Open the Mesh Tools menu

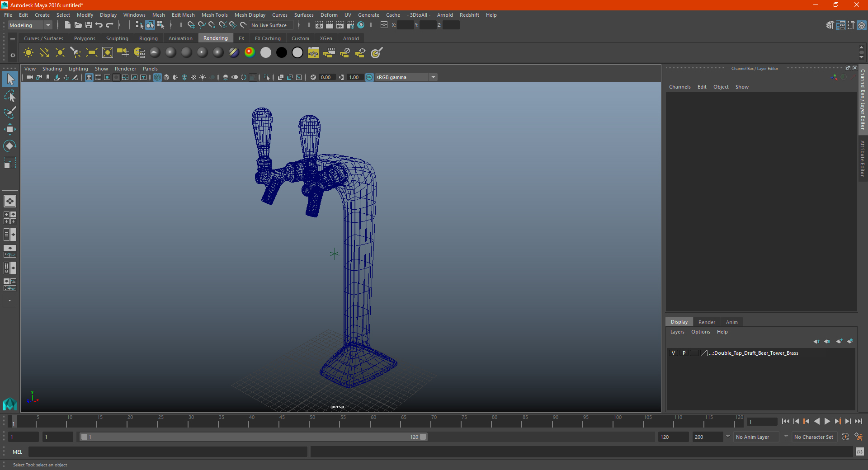click(215, 15)
